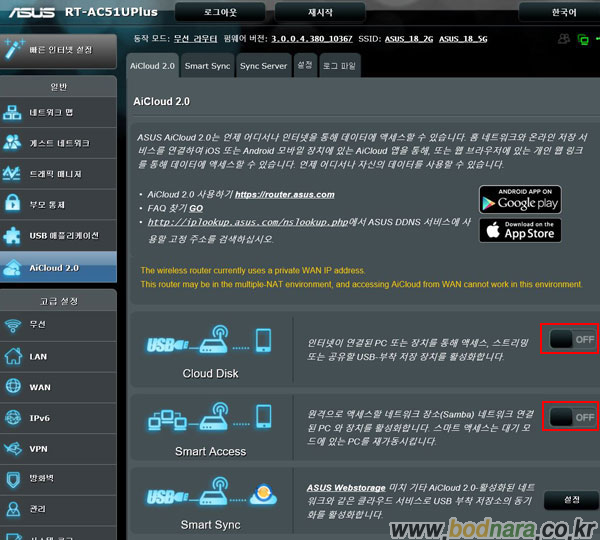
Task: Open the 로그 파일 tab
Action: pos(339,66)
